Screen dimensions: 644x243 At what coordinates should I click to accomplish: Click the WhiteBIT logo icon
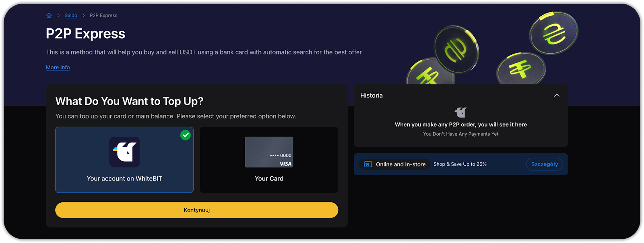[125, 152]
